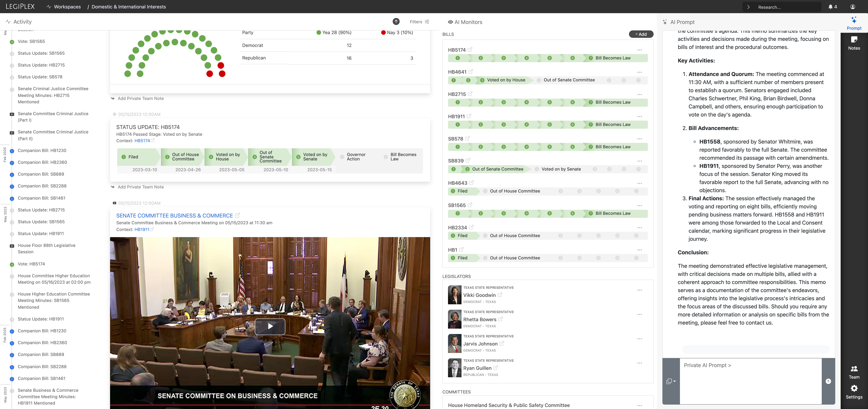Select Senate Committee Criminal Justice (Part II)
Screen dimensions: 868x409
point(53,135)
